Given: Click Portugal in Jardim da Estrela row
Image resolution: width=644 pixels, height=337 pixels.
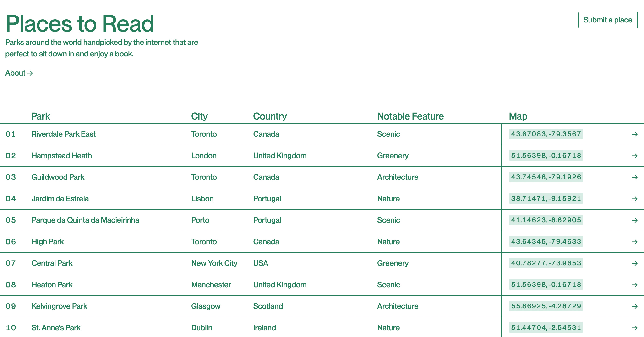Looking at the screenshot, I should 267,199.
